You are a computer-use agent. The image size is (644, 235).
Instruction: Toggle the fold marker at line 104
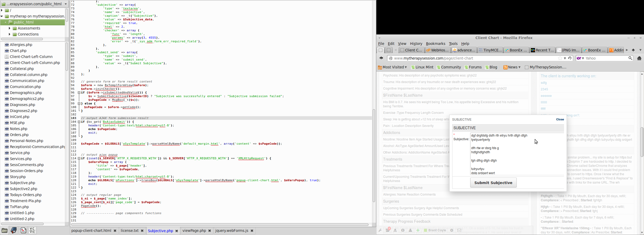(x=79, y=122)
